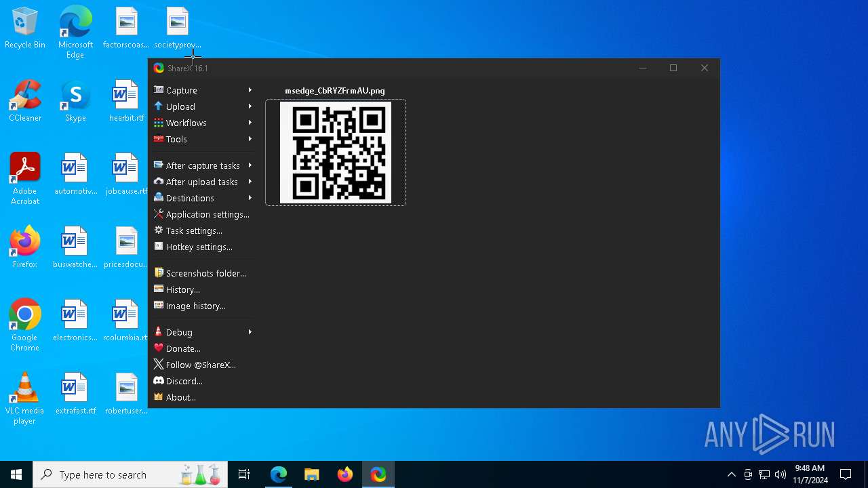Click the Tools toolbox icon
Screen dimensions: 868x488
tap(159, 138)
